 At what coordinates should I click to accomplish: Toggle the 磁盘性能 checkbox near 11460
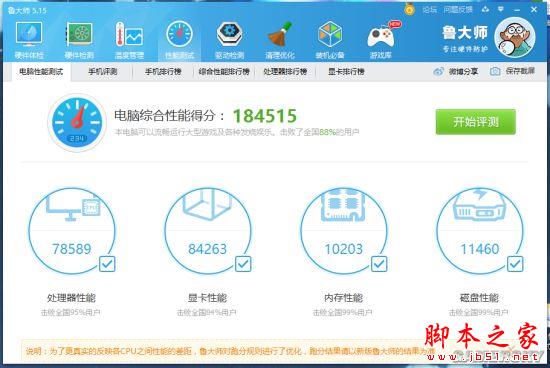[x=515, y=264]
